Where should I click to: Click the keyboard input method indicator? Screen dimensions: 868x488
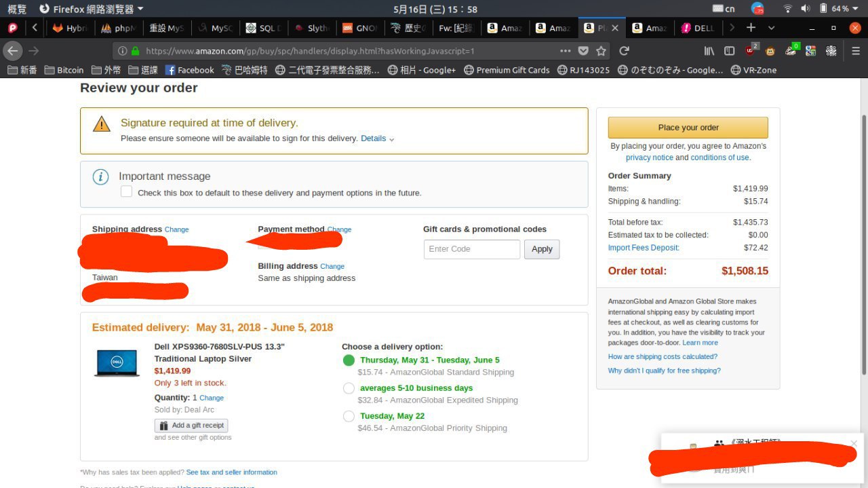point(724,9)
